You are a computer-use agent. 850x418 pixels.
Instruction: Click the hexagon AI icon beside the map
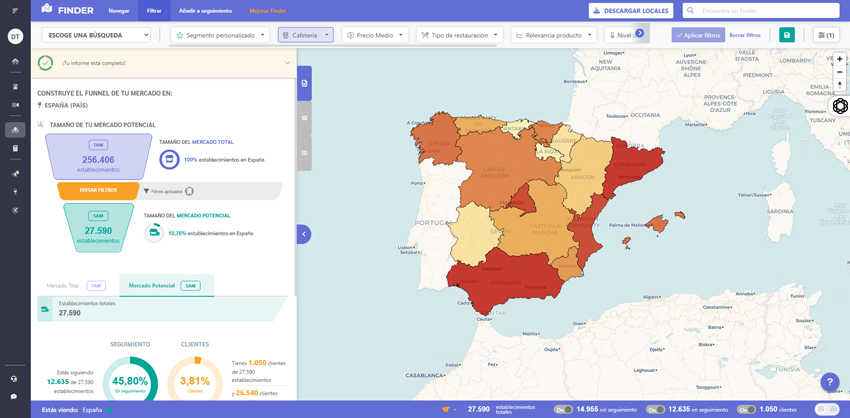point(840,106)
